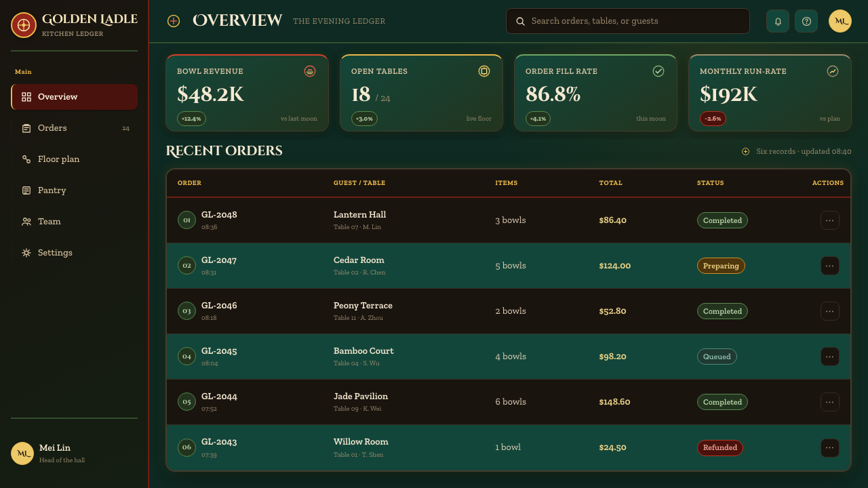This screenshot has width=868, height=488.
Task: Open actions menu for order GL-2047
Action: click(830, 266)
